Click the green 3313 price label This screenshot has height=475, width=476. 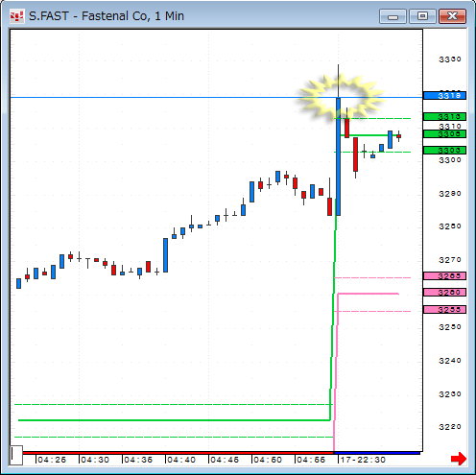444,116
